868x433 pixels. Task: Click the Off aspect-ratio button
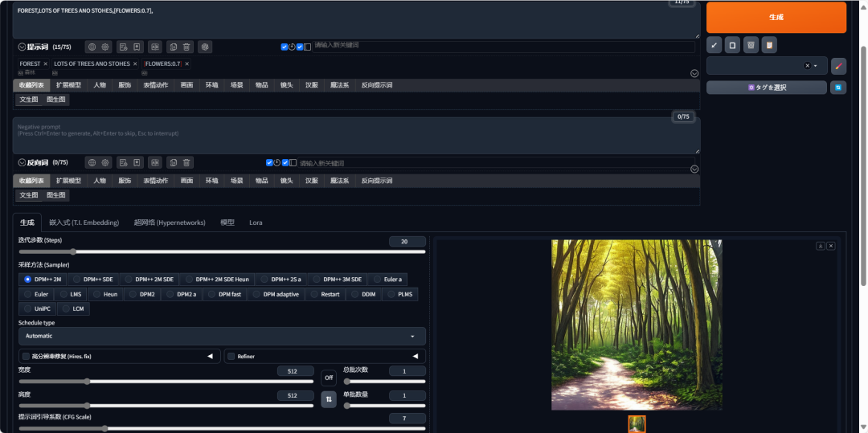[x=329, y=378]
